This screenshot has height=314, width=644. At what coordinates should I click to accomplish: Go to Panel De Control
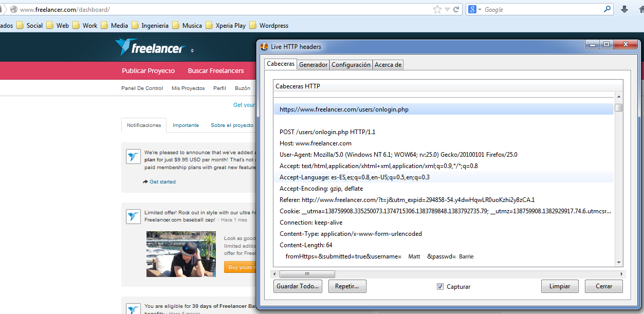point(142,88)
